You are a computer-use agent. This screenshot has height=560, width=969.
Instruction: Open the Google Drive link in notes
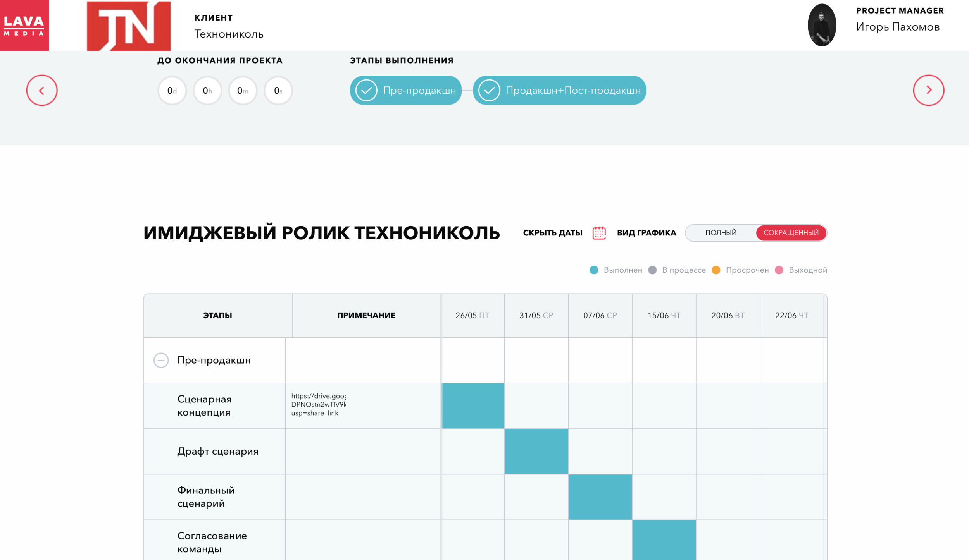pos(318,404)
